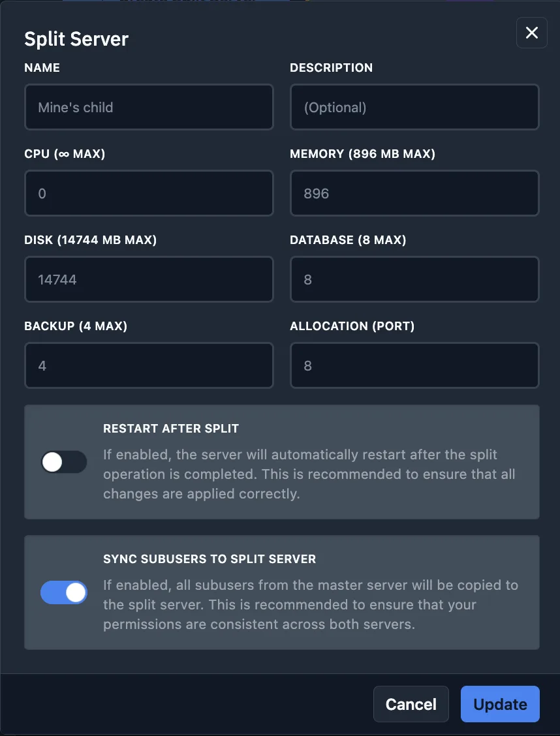The image size is (560, 736).
Task: Click the Allocation port field
Action: pyautogui.click(x=414, y=365)
